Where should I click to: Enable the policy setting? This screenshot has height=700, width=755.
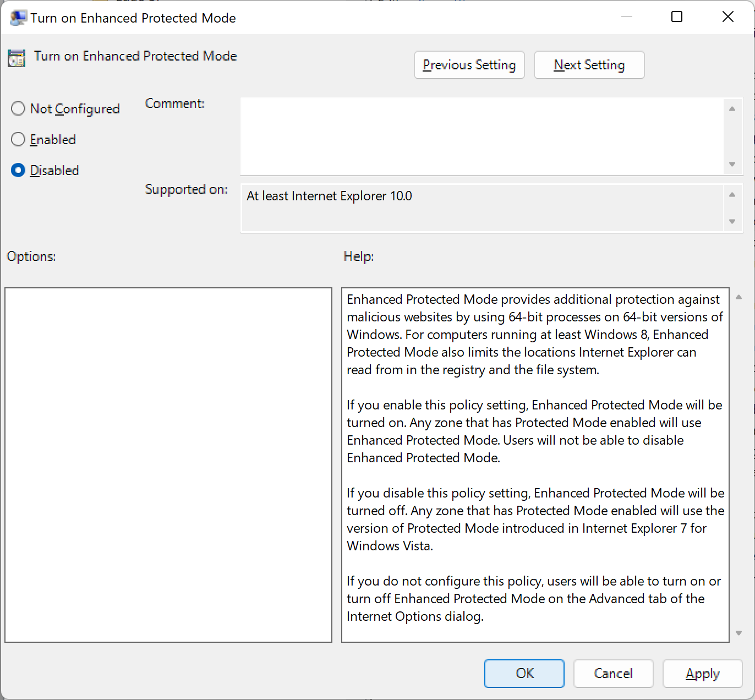click(18, 139)
